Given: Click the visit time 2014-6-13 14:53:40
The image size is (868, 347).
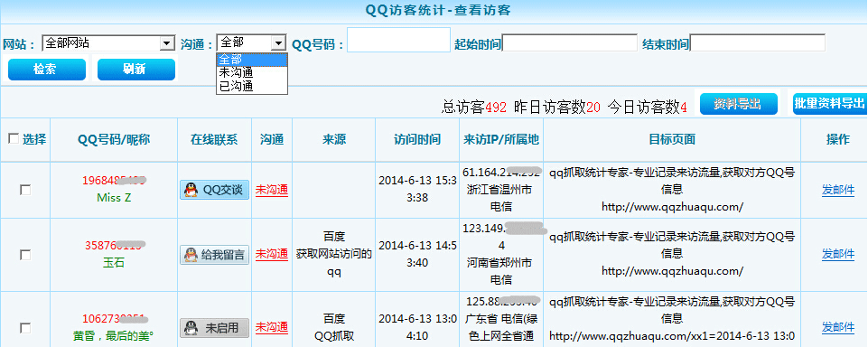Looking at the screenshot, I should (417, 254).
